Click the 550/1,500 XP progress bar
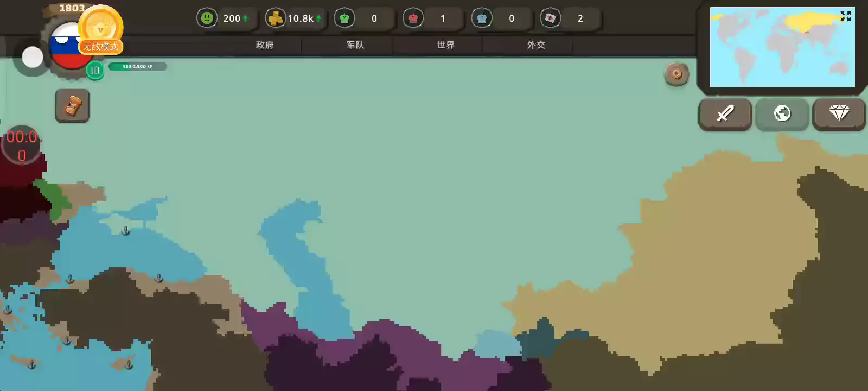 pyautogui.click(x=138, y=66)
